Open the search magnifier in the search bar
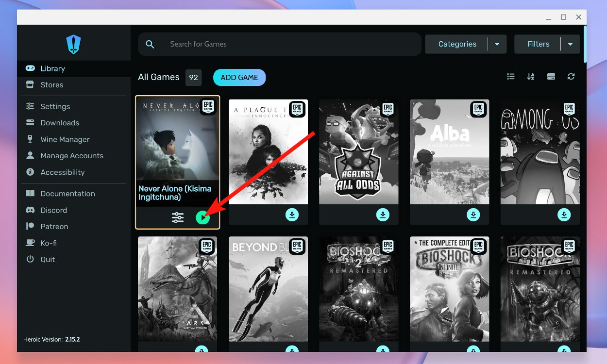Image resolution: width=607 pixels, height=364 pixels. click(150, 44)
